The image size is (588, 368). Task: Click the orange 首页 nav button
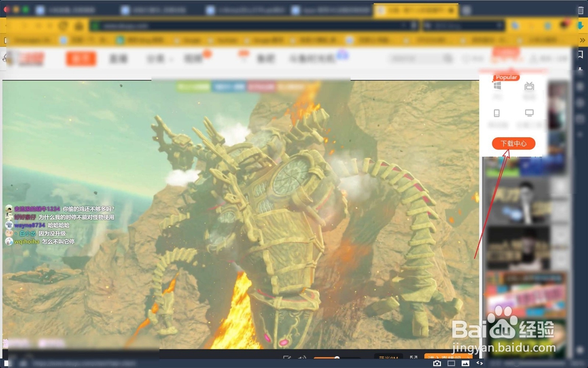81,58
